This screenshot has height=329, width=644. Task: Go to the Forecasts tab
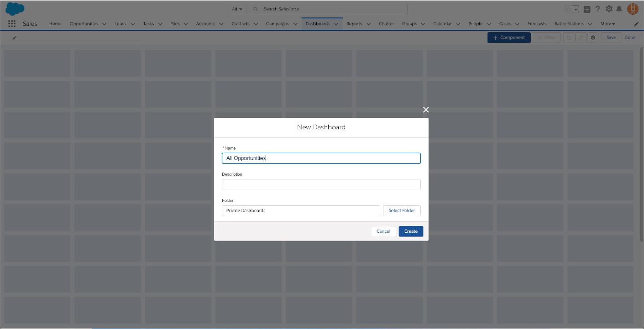[537, 24]
